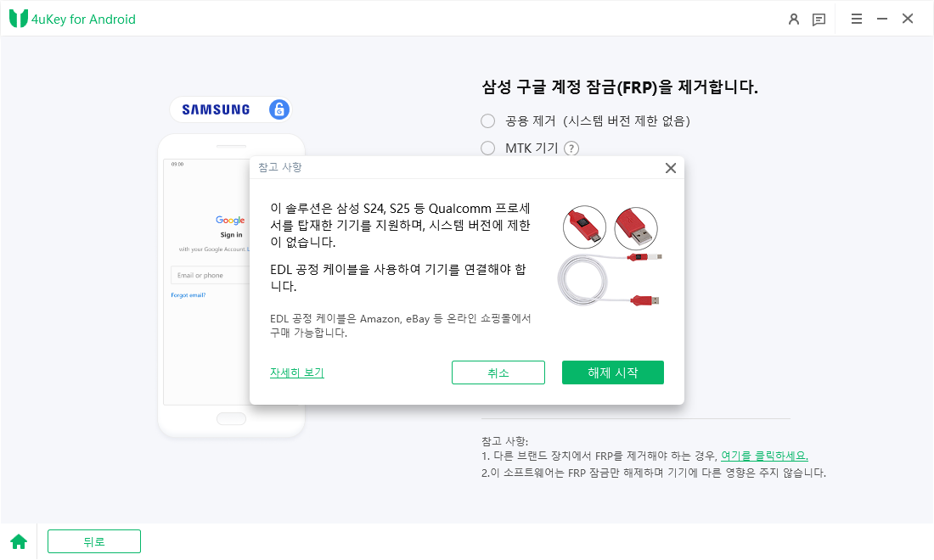The height and width of the screenshot is (560, 934).
Task: Minimize the application window
Action: 882,19
